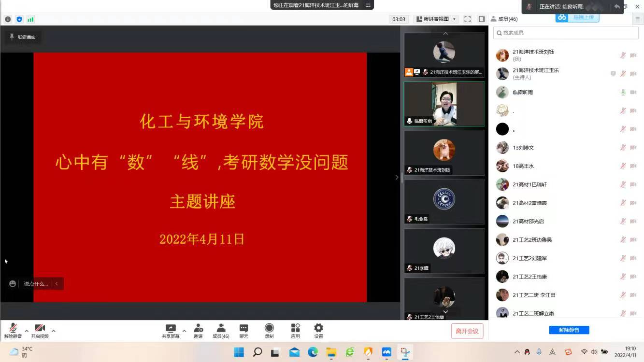Toggle the side panel layout icon
This screenshot has width=644, height=362.
pyautogui.click(x=482, y=19)
